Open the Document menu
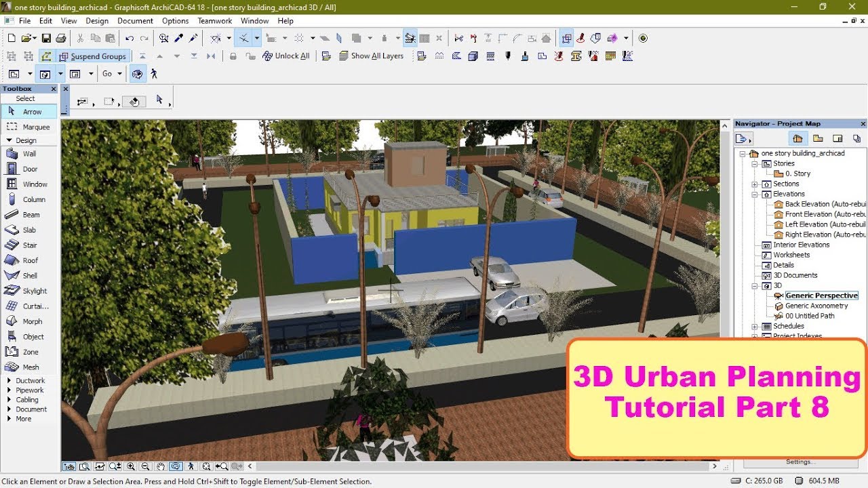The width and height of the screenshot is (868, 488). coord(136,21)
